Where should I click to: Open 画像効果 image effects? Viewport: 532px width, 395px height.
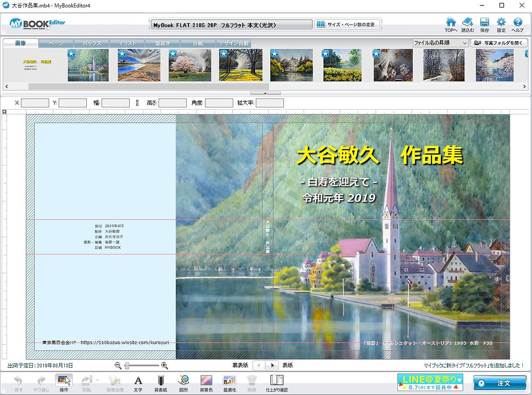115,383
